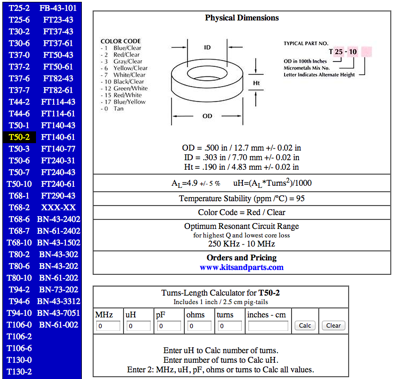Select the FT140-77 ferrite link

(58, 149)
